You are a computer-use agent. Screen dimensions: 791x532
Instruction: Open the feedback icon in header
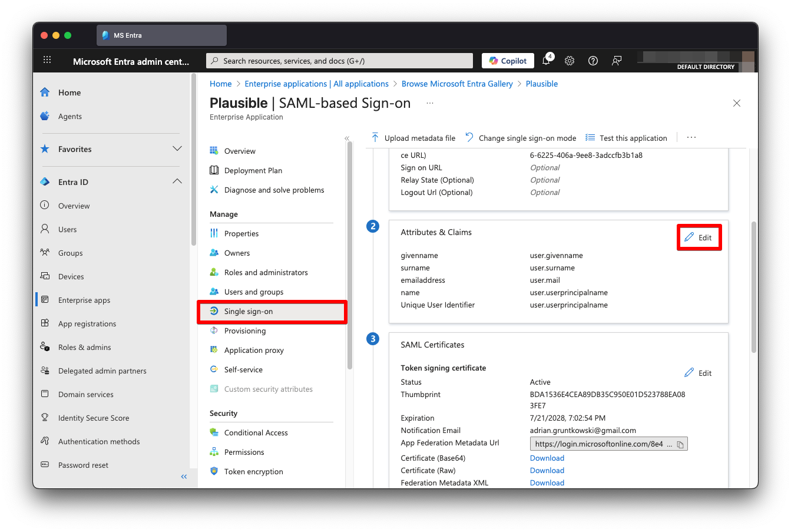click(x=617, y=61)
